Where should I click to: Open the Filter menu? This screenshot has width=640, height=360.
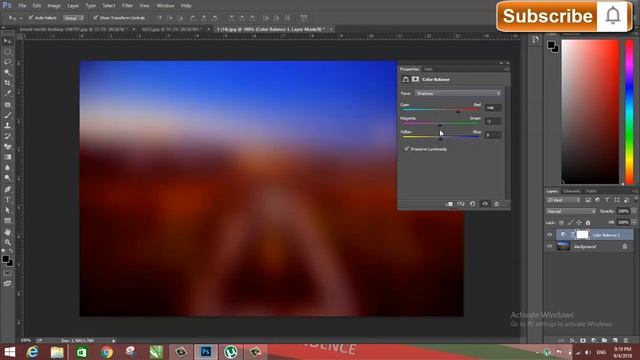point(127,6)
